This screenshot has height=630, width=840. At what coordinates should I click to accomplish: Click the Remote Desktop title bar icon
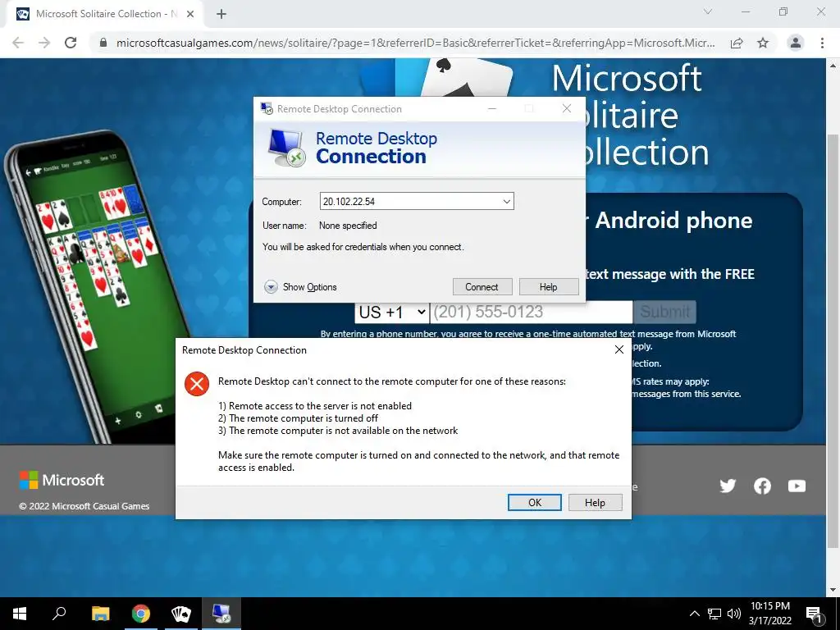pyautogui.click(x=267, y=109)
